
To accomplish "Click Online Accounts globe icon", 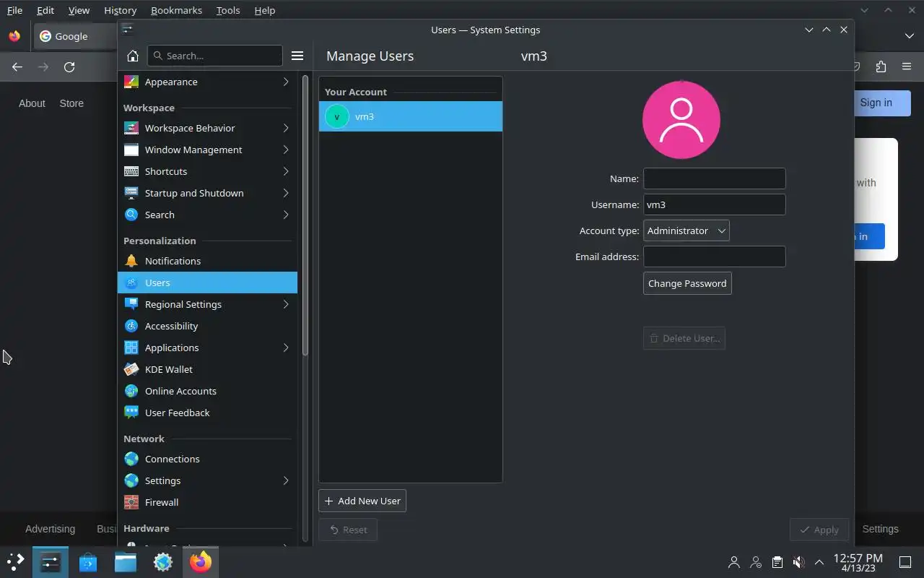I will coord(131,391).
